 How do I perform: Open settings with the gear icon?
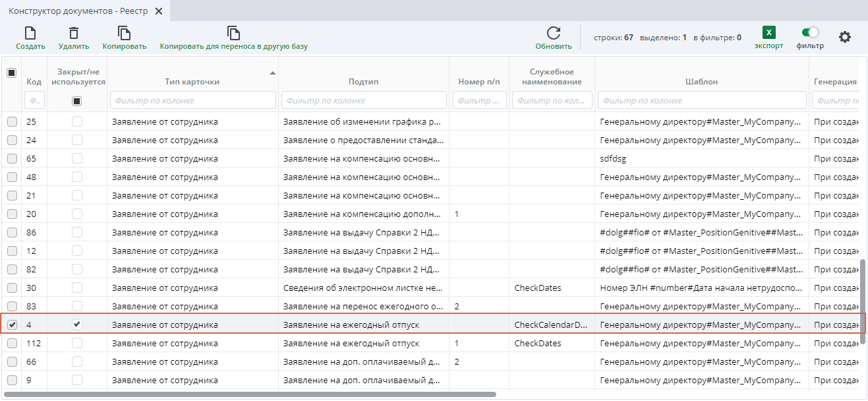[844, 37]
